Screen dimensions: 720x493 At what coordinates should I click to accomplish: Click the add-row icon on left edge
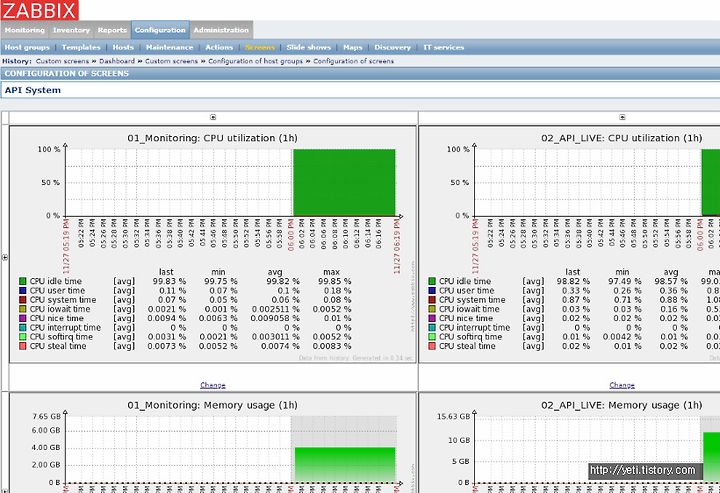pyautogui.click(x=5, y=258)
